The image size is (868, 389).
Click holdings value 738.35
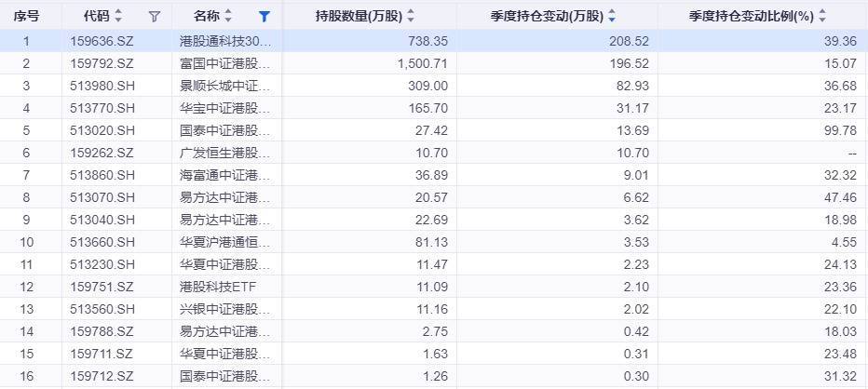429,41
